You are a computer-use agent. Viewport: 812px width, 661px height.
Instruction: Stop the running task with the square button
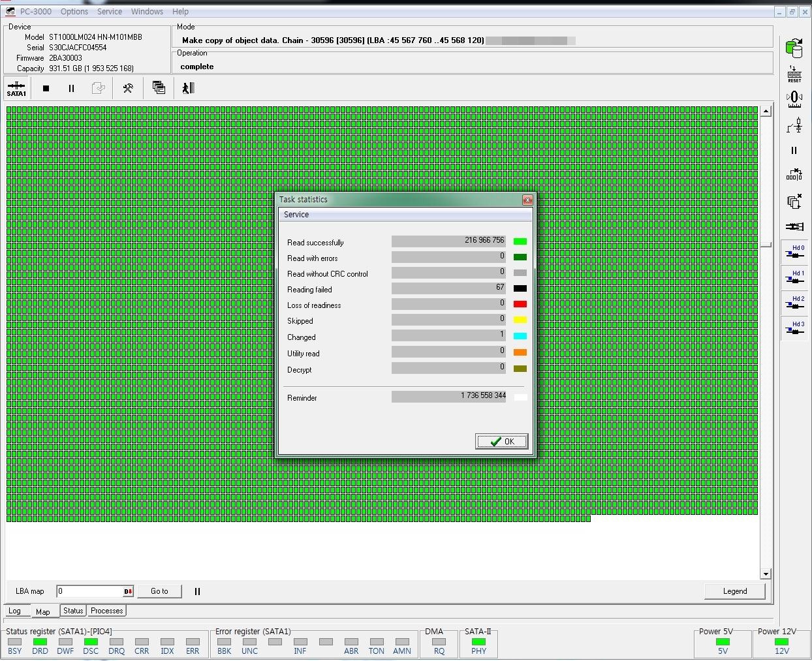click(x=46, y=88)
